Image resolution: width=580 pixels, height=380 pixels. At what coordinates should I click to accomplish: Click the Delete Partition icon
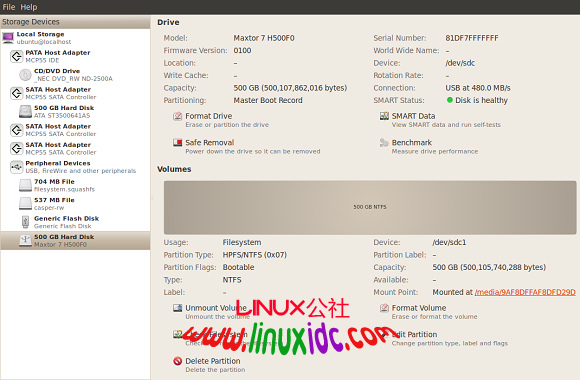[x=178, y=361]
